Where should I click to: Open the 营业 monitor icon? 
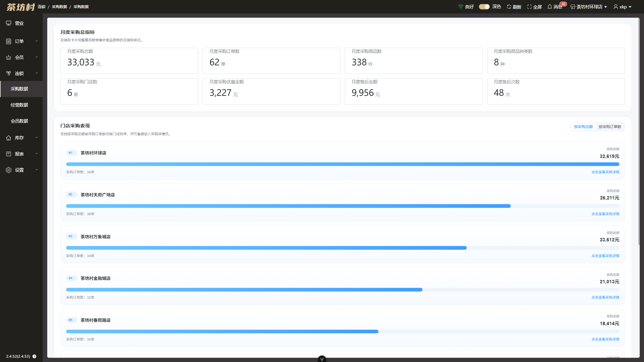[9, 23]
